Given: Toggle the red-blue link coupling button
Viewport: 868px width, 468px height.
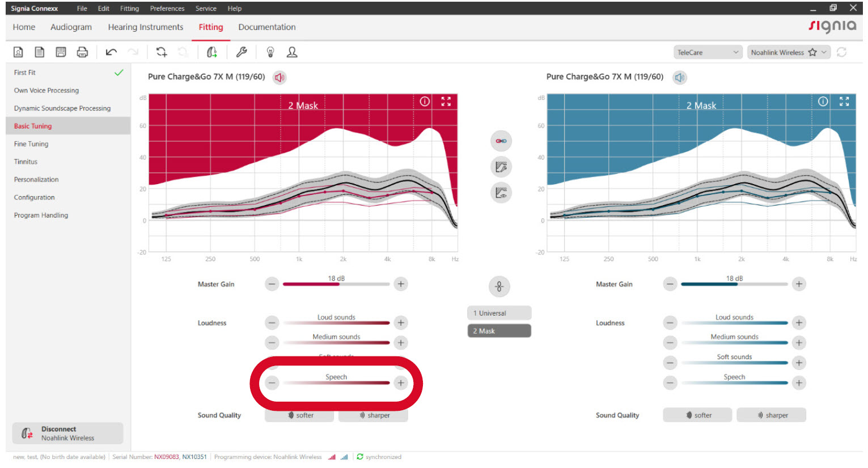Looking at the screenshot, I should click(x=501, y=141).
